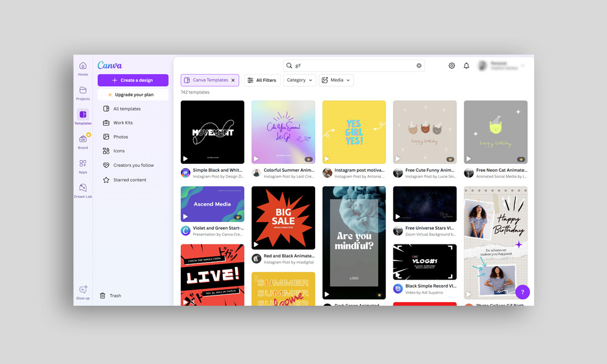Open the Projects folder icon
The width and height of the screenshot is (607, 364).
tap(83, 90)
